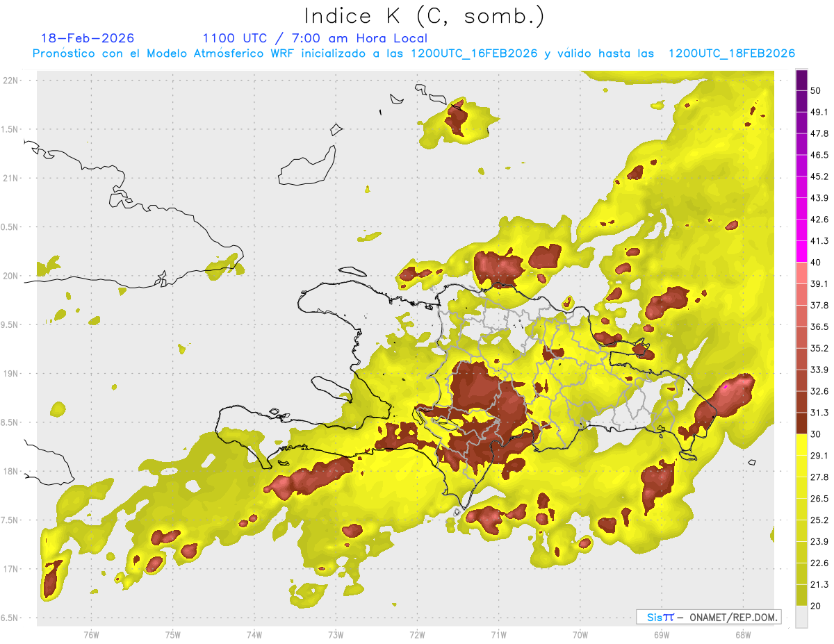Click the "32.6" colorbar label
The image size is (834, 644).
(x=820, y=391)
